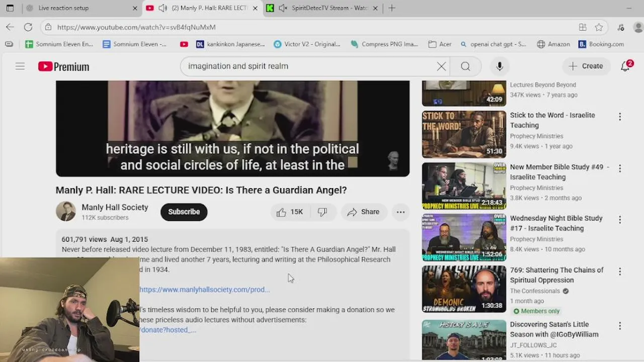The height and width of the screenshot is (362, 644).
Task: Open the YouTube hamburger guide menu
Action: click(20, 66)
